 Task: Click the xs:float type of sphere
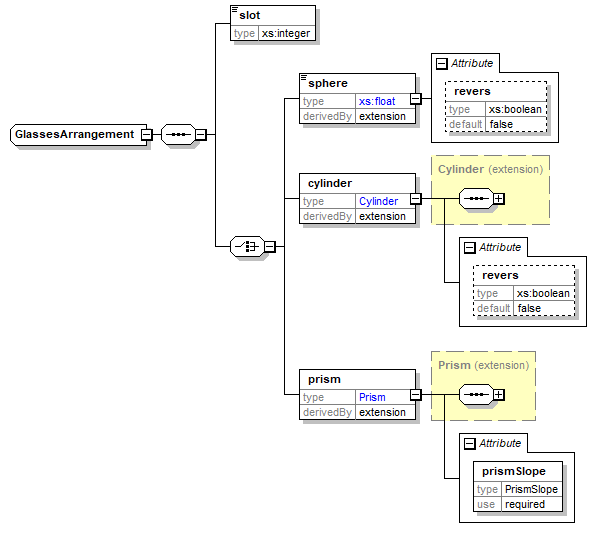click(x=376, y=101)
